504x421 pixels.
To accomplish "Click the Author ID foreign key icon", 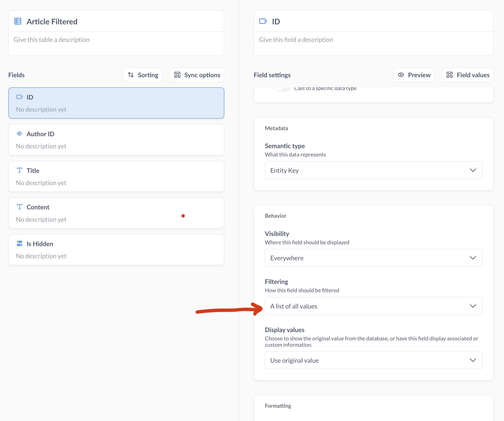I will [x=19, y=134].
